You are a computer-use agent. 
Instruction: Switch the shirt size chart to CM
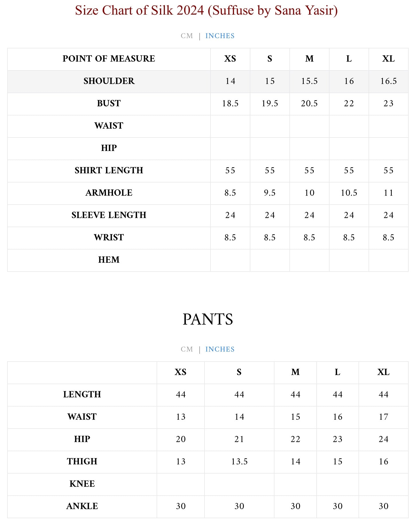pos(187,36)
